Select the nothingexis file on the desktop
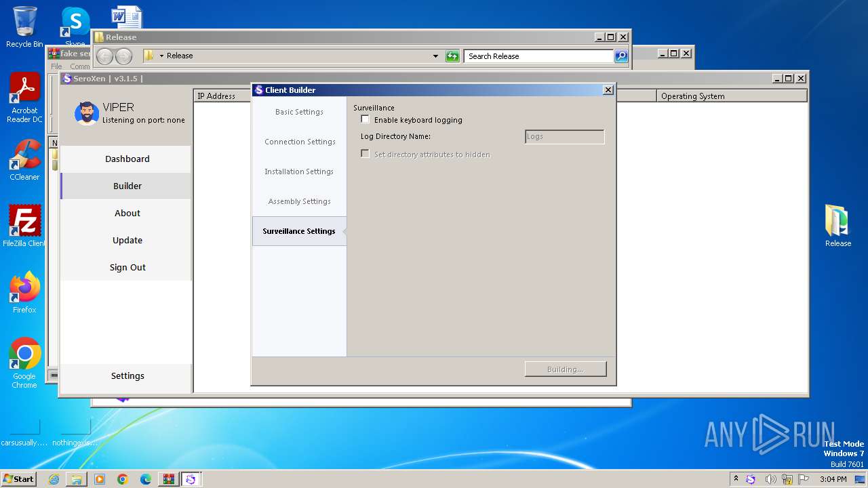 tap(75, 432)
